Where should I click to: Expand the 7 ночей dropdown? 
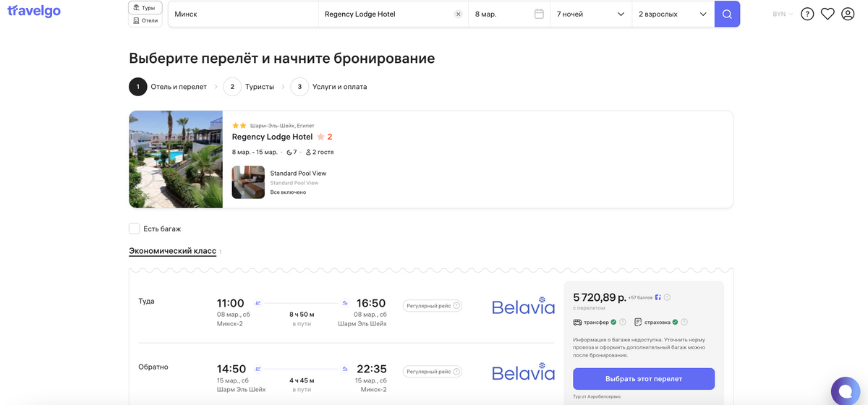(590, 14)
